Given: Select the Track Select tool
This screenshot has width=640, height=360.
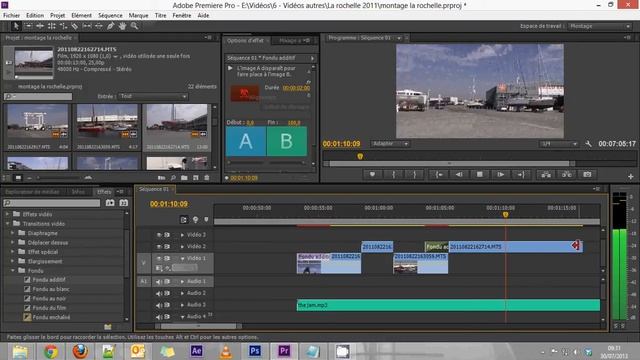Looking at the screenshot, I should [28, 26].
